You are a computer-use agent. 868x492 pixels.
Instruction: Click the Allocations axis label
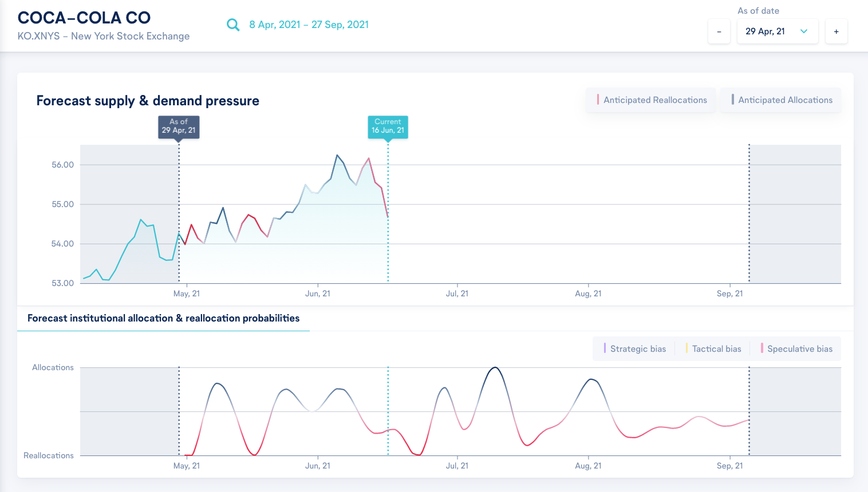[x=53, y=367]
